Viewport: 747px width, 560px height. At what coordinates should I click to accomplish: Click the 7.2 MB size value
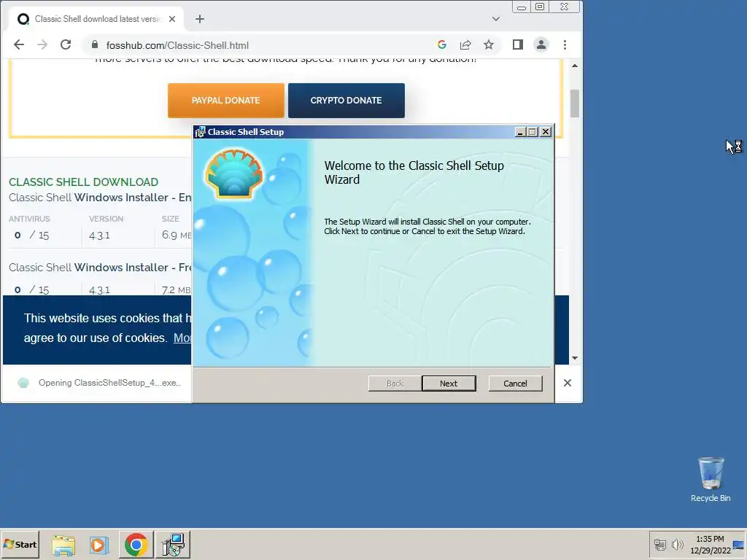point(177,289)
